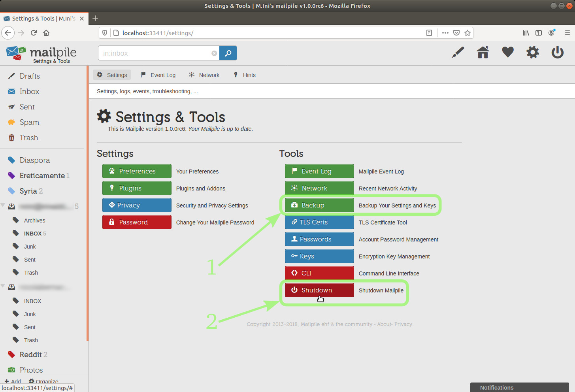This screenshot has width=575, height=392.
Task: Click the Add tag link
Action: 13,381
